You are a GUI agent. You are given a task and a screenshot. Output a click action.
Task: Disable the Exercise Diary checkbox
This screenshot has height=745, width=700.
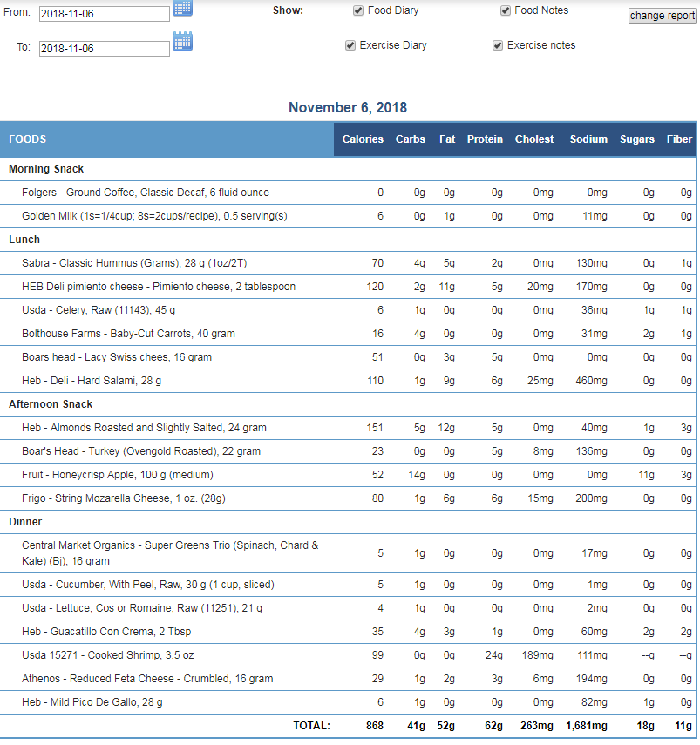[x=350, y=45]
